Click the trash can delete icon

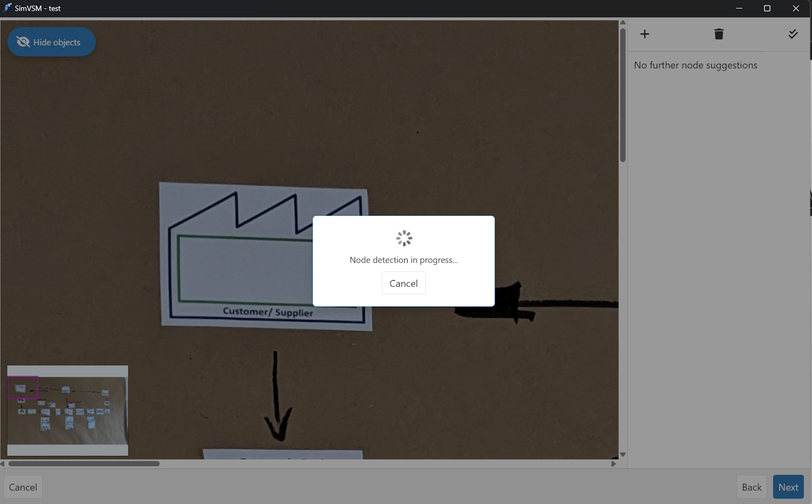tap(719, 34)
